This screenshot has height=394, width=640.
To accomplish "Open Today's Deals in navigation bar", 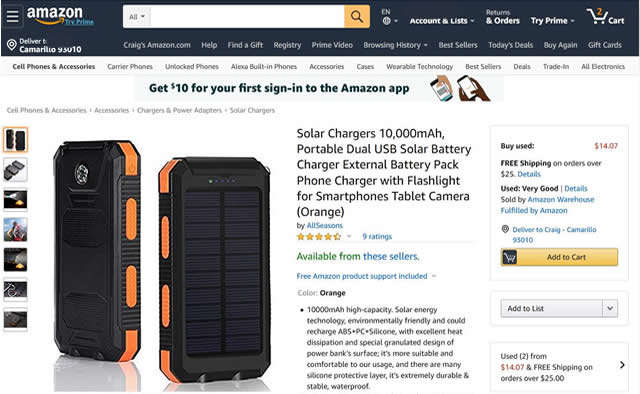I will [510, 45].
